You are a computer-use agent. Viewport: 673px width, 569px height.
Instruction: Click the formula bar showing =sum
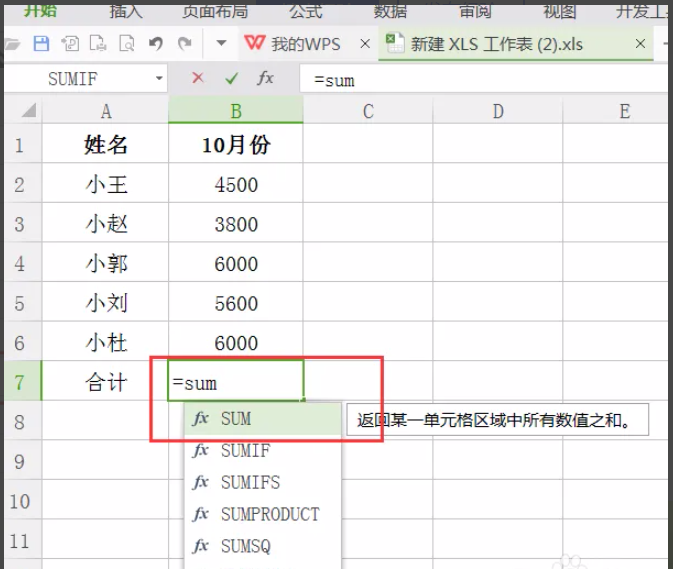coord(484,79)
